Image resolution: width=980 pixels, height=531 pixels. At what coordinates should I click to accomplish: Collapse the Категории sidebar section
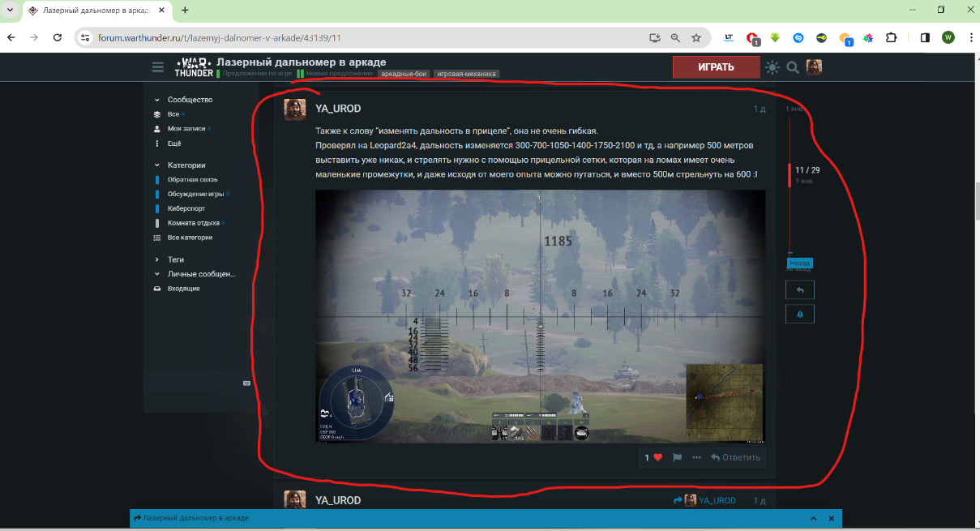[157, 165]
